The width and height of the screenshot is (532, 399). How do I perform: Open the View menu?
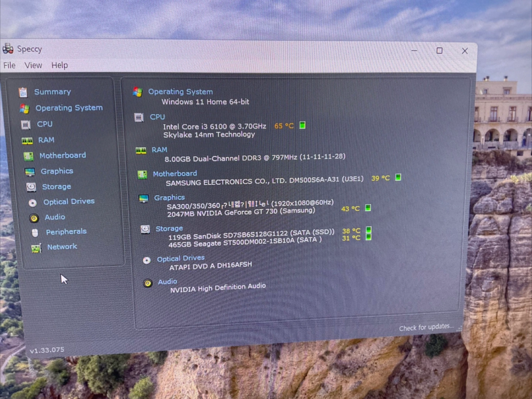pos(33,65)
